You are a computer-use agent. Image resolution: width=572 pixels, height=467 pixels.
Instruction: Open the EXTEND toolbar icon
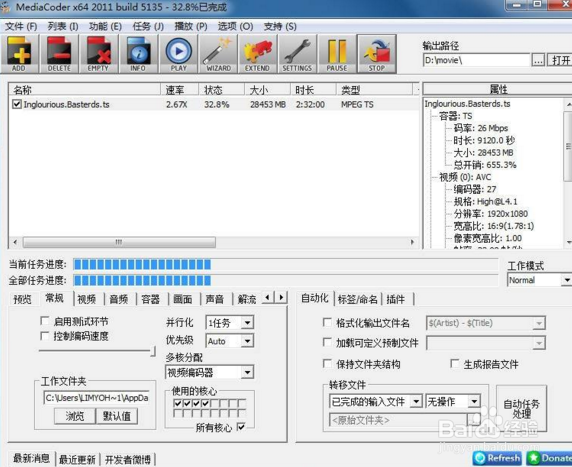click(258, 54)
